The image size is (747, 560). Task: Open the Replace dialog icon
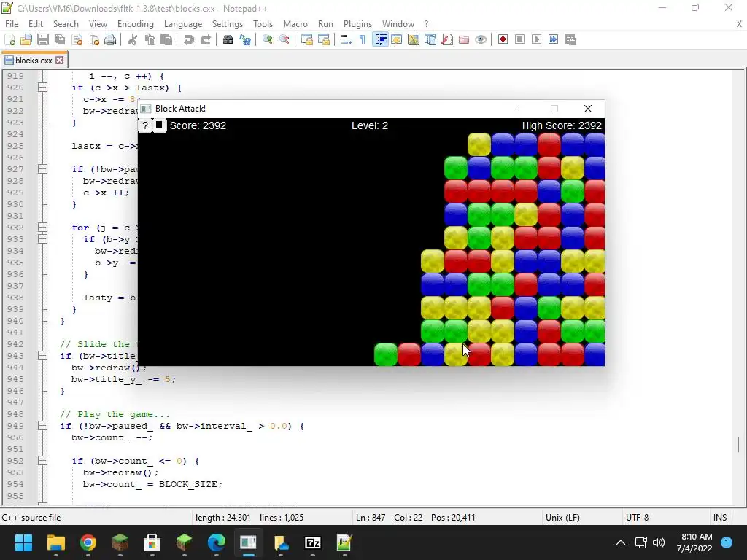coord(245,39)
